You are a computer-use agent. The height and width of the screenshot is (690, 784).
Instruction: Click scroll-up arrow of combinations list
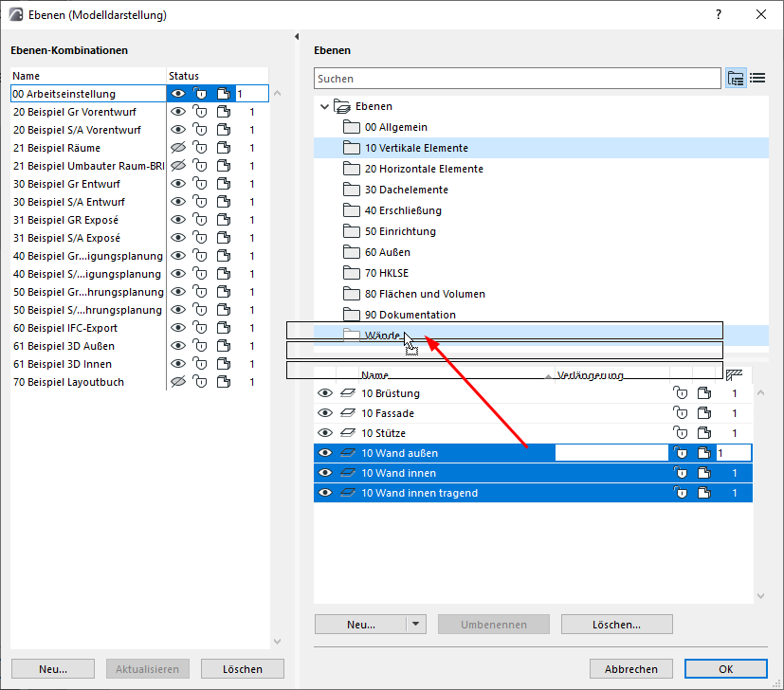click(278, 94)
